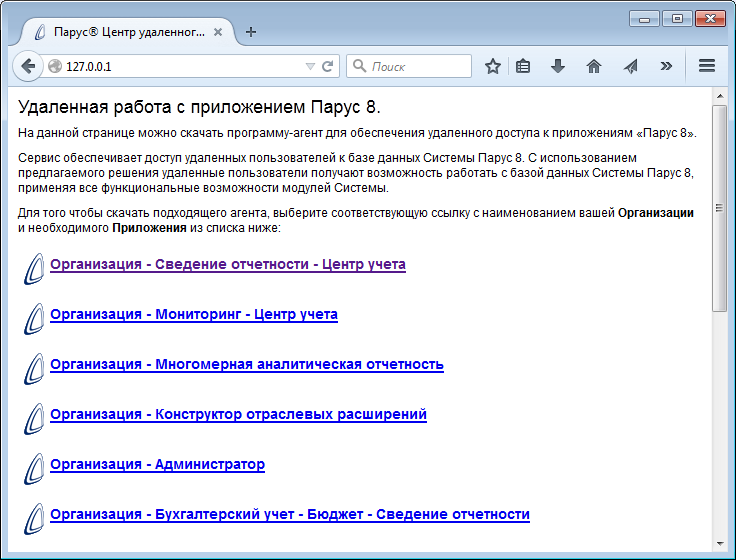Click sail icon beside Конструктор отраслевых расширений
The width and height of the screenshot is (736, 560).
(34, 419)
